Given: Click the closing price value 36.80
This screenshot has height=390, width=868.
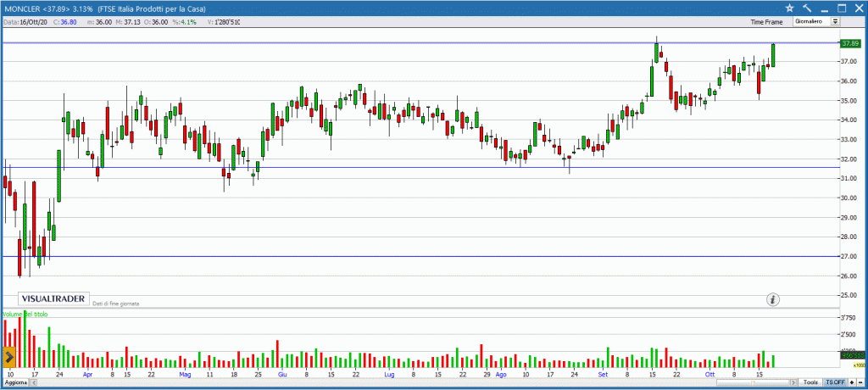Looking at the screenshot, I should (x=69, y=22).
